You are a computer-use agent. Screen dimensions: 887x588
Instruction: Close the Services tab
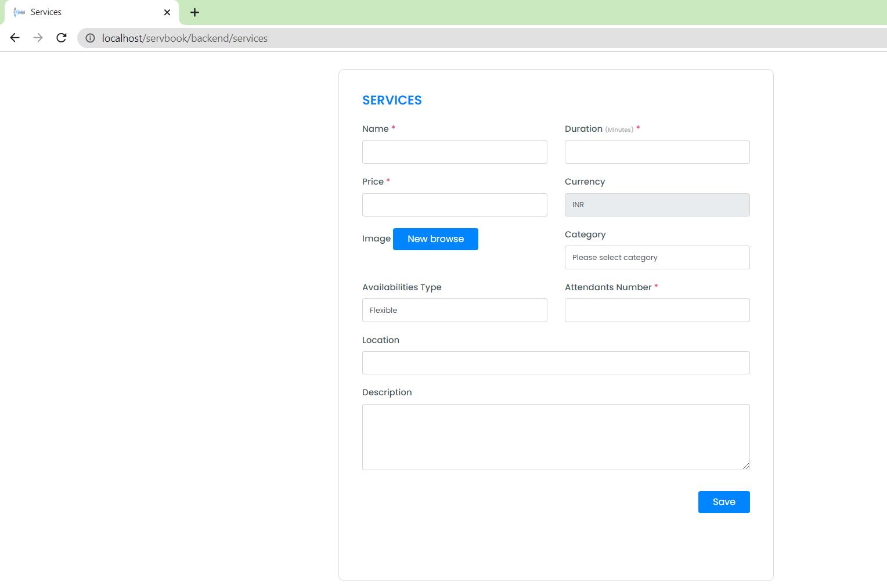click(167, 12)
